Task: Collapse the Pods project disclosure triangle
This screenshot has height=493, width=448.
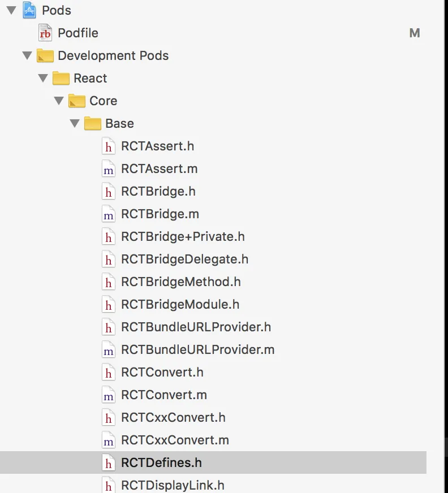Action: click(11, 10)
